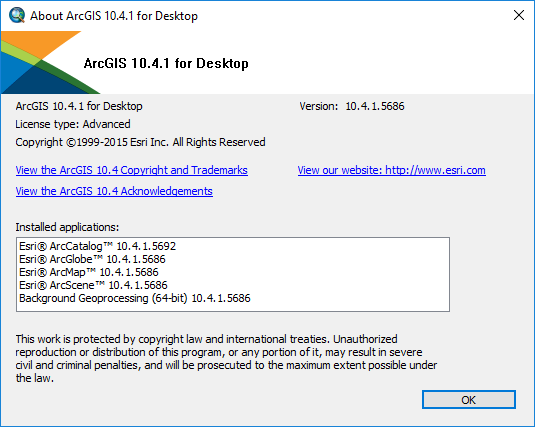Click the ArcGIS globe icon in title bar
The width and height of the screenshot is (535, 427).
click(17, 15)
